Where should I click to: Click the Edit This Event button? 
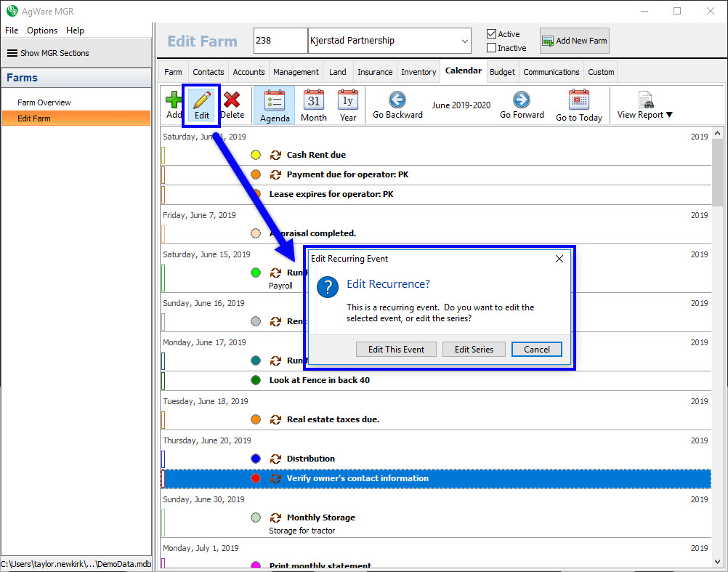[396, 349]
